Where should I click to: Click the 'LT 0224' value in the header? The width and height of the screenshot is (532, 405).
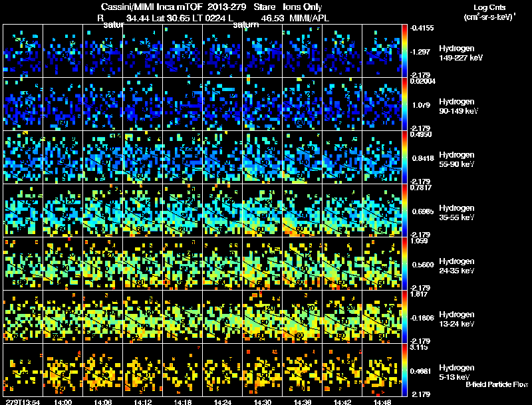pyautogui.click(x=208, y=18)
